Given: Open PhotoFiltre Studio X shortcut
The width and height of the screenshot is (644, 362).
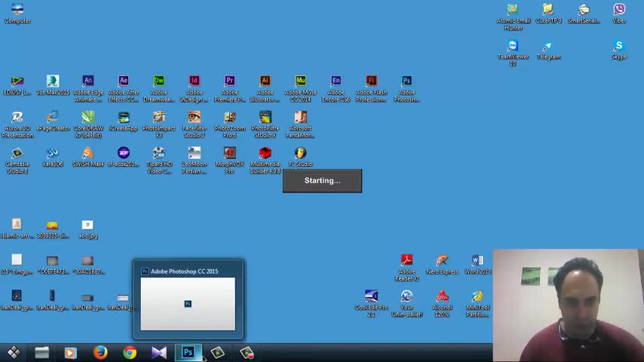Looking at the screenshot, I should pyautogui.click(x=265, y=124).
